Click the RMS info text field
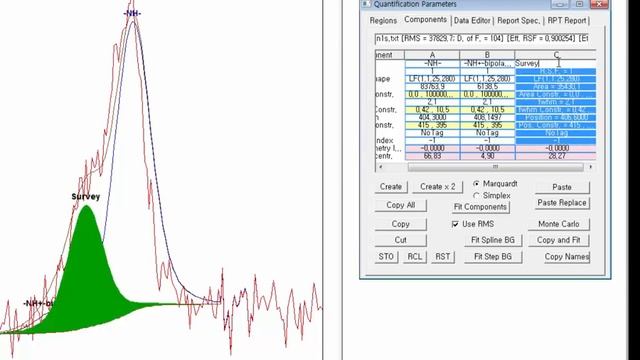640x360 pixels. [482, 38]
